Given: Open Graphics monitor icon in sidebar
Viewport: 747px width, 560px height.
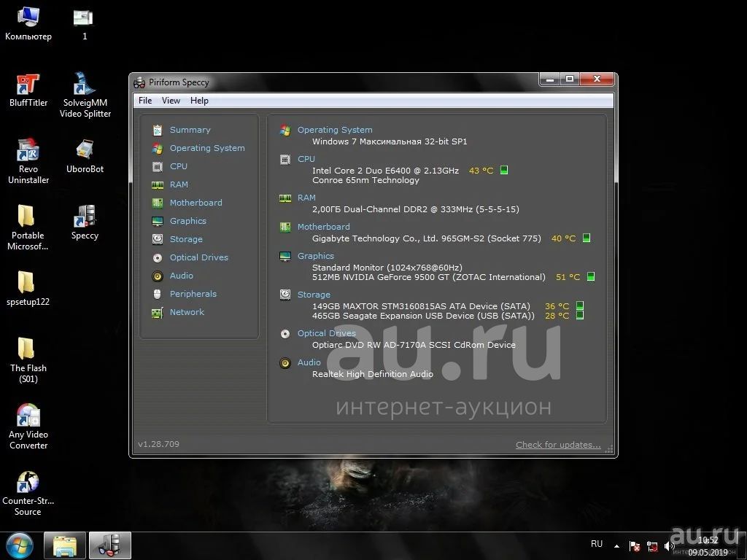Looking at the screenshot, I should [x=158, y=221].
